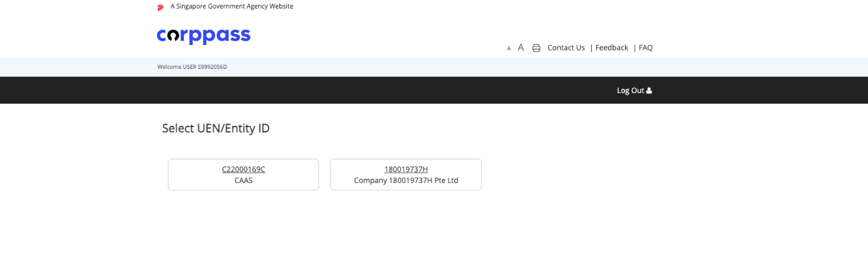
Task: Click the Company 180019737H Pte Ltd name
Action: (x=406, y=181)
